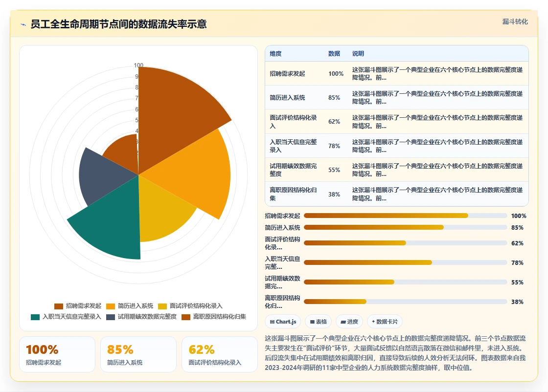Click the 数据卡片 tag chip
The height and width of the screenshot is (392, 548).
[385, 322]
